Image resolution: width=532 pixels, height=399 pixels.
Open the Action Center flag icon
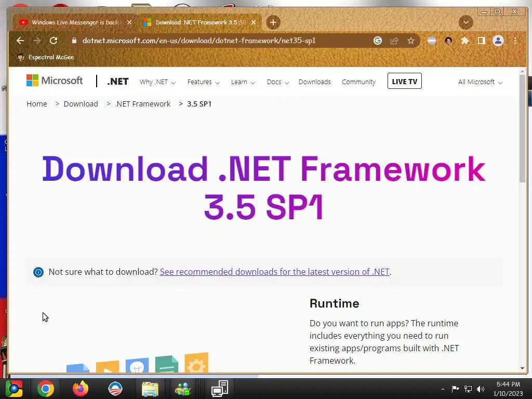(455, 389)
